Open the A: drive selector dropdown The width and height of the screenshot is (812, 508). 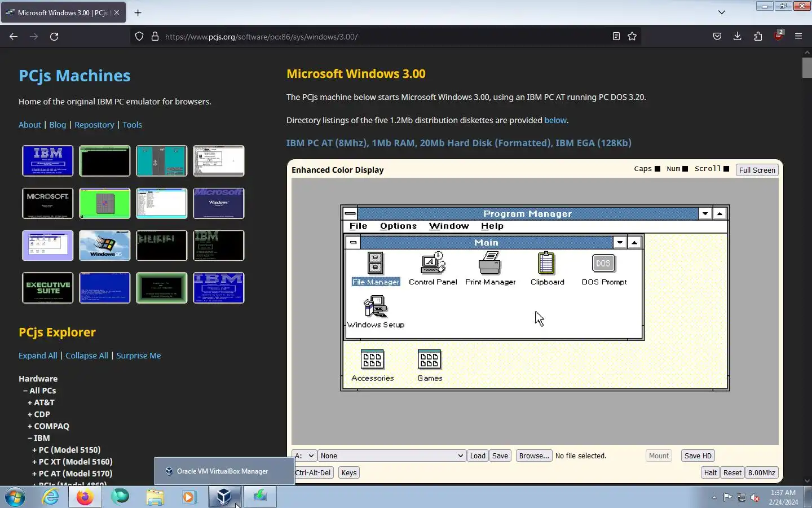tap(304, 456)
